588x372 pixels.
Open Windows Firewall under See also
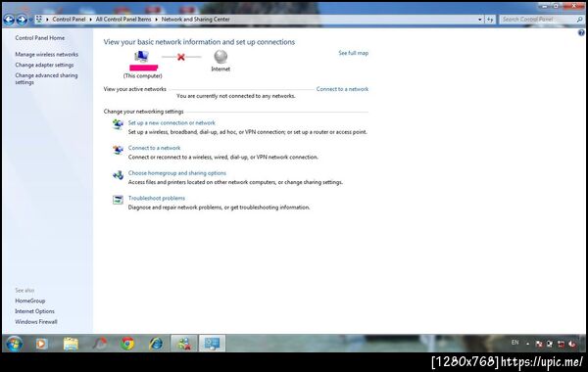(36, 322)
